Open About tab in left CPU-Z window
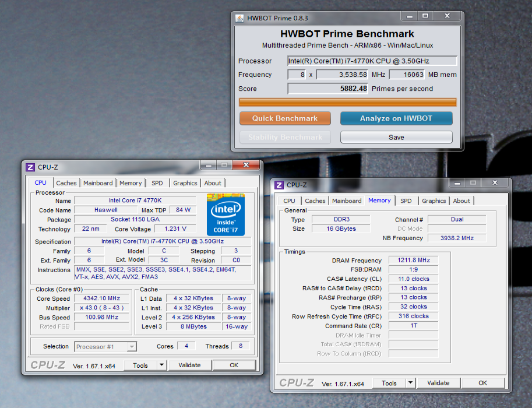The height and width of the screenshot is (408, 532). click(x=213, y=183)
